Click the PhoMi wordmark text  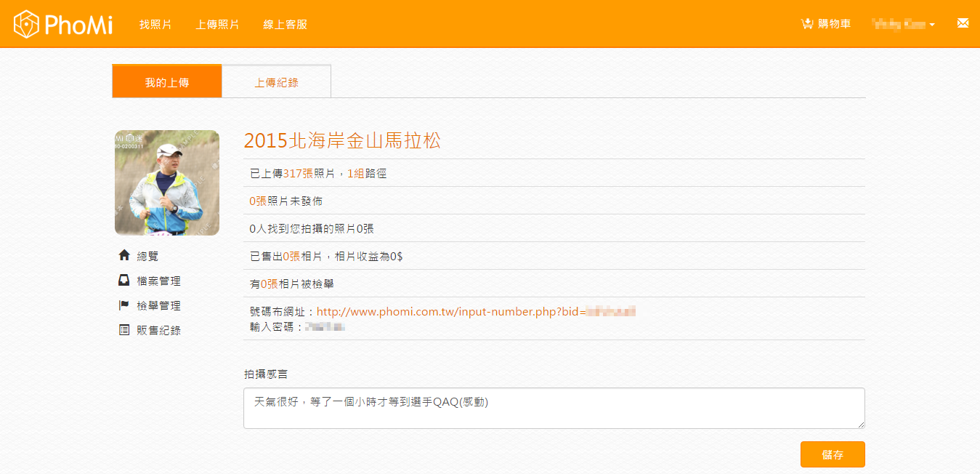pyautogui.click(x=78, y=25)
